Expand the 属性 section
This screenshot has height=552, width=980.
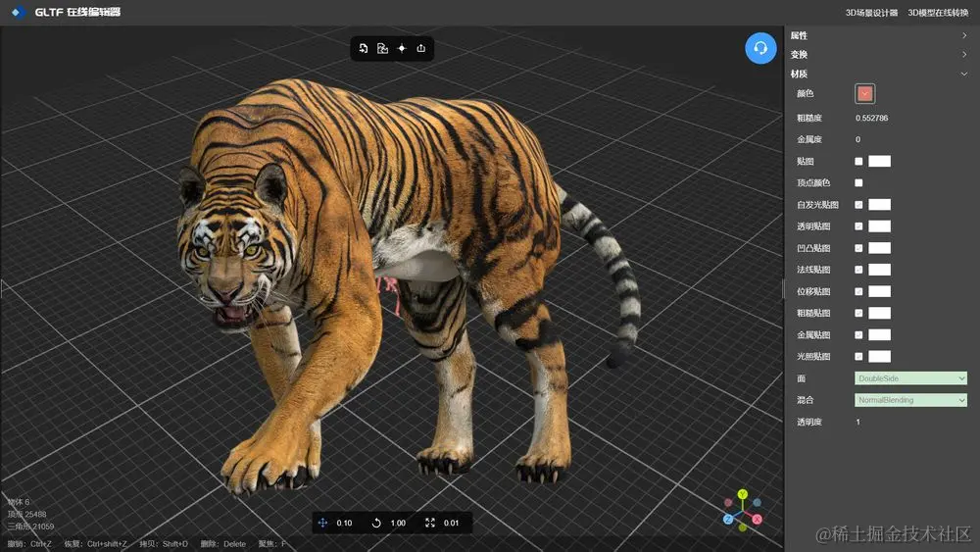coord(881,35)
